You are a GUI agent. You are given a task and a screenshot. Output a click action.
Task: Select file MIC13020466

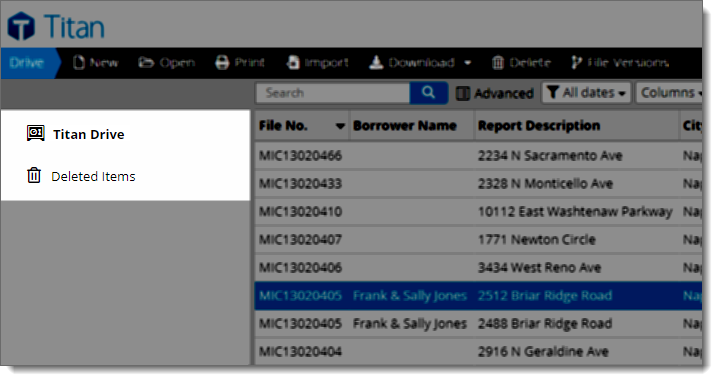point(300,156)
